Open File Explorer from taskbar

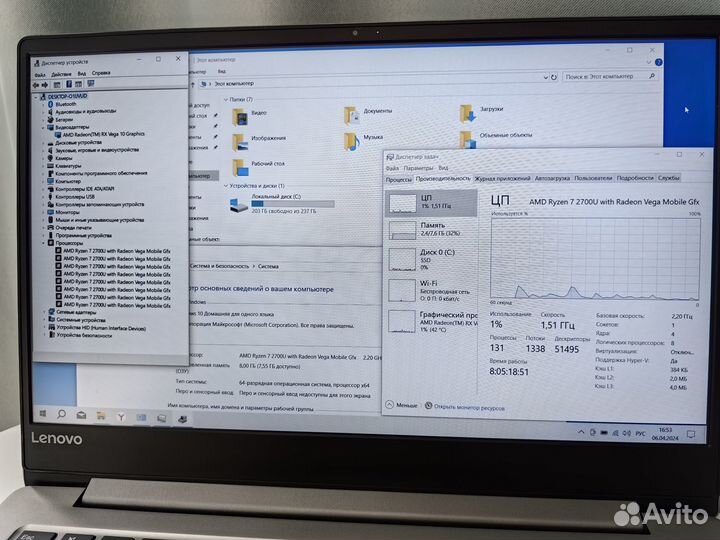[x=101, y=416]
